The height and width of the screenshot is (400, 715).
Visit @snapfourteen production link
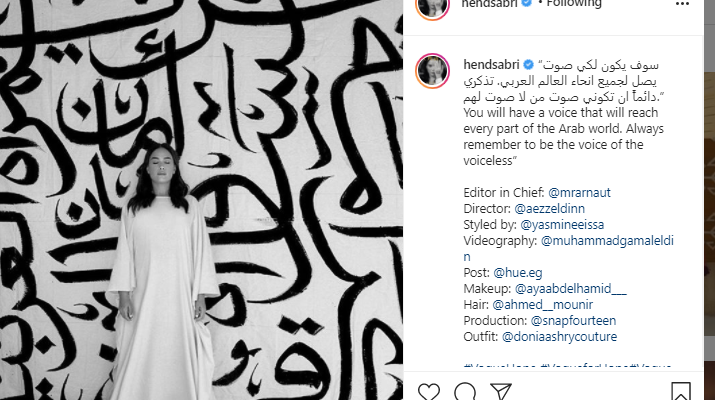574,321
